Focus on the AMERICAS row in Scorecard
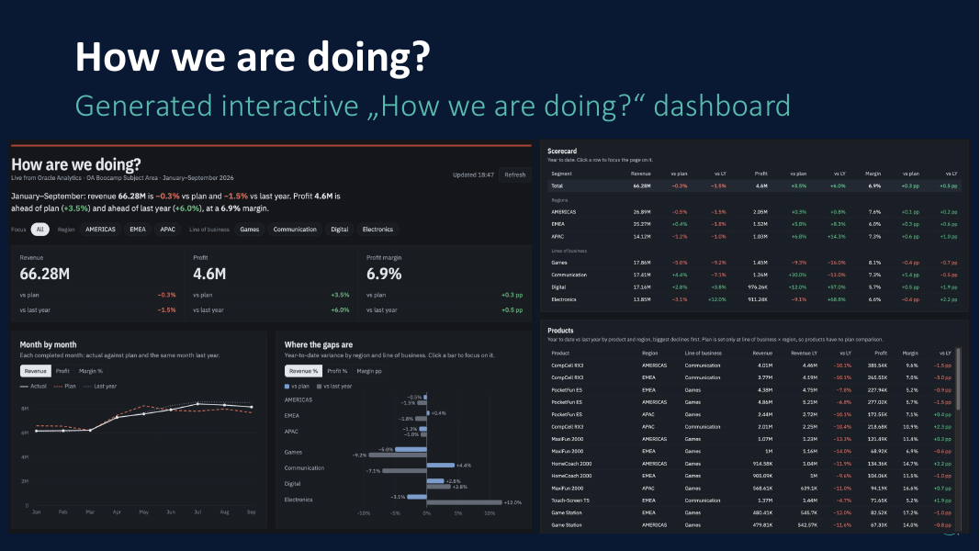The width and height of the screenshot is (980, 551). (x=753, y=212)
